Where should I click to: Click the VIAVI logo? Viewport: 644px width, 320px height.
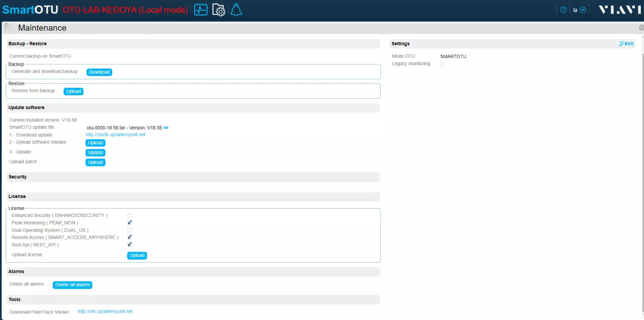pos(619,10)
